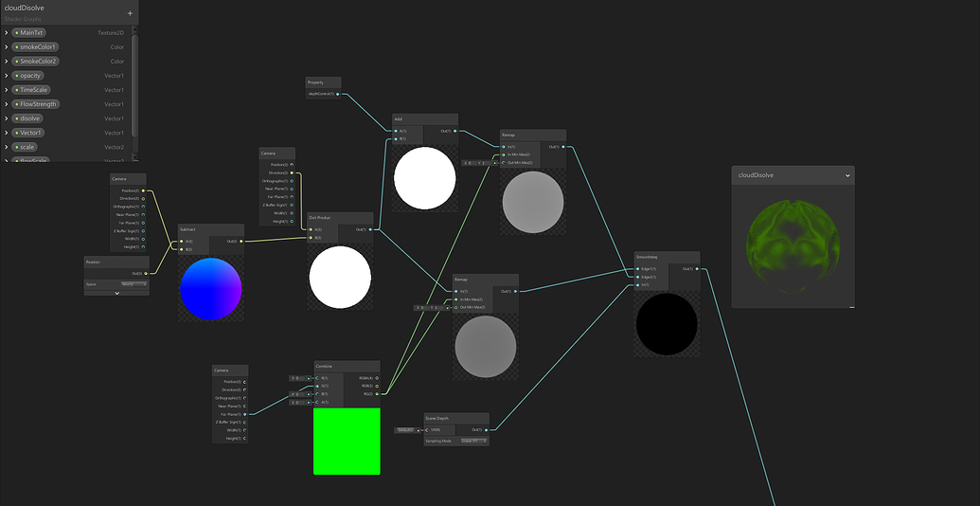Collapse the cloudDisolve preview panel with chevron
The width and height of the screenshot is (980, 506).
(847, 176)
